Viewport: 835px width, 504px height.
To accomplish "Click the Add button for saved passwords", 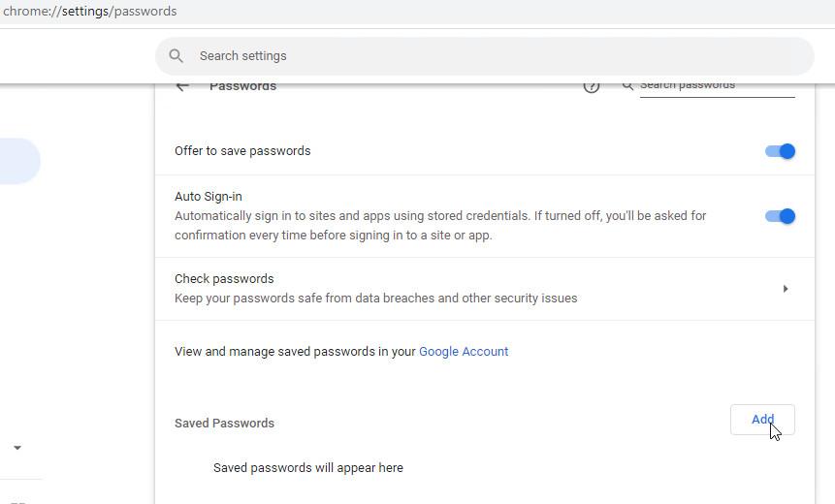I will tap(762, 420).
